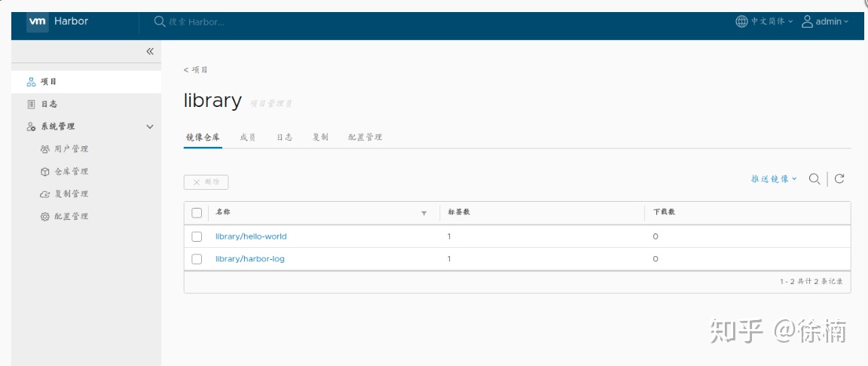Click the filter icon in 名称 column
The image size is (868, 366).
click(424, 213)
